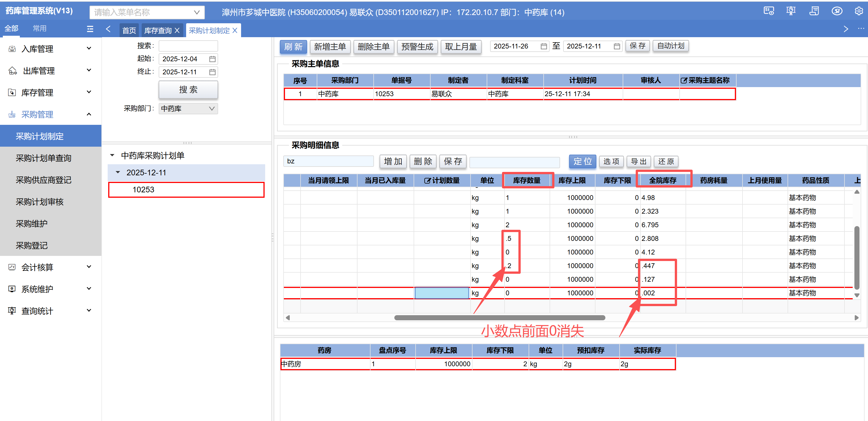The height and width of the screenshot is (421, 868).
Task: Open the 采购计划审核 menu item
Action: [x=39, y=202]
